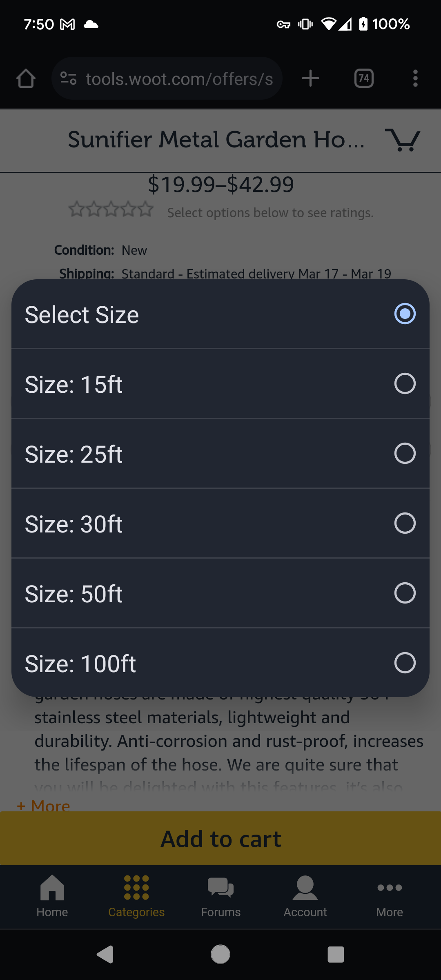441x980 pixels.
Task: Open the tab switcher showing 74 tabs
Action: coord(364,78)
